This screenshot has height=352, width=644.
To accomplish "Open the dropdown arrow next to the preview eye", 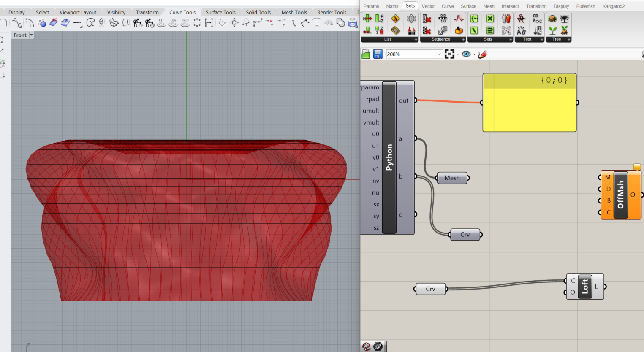I will (474, 54).
